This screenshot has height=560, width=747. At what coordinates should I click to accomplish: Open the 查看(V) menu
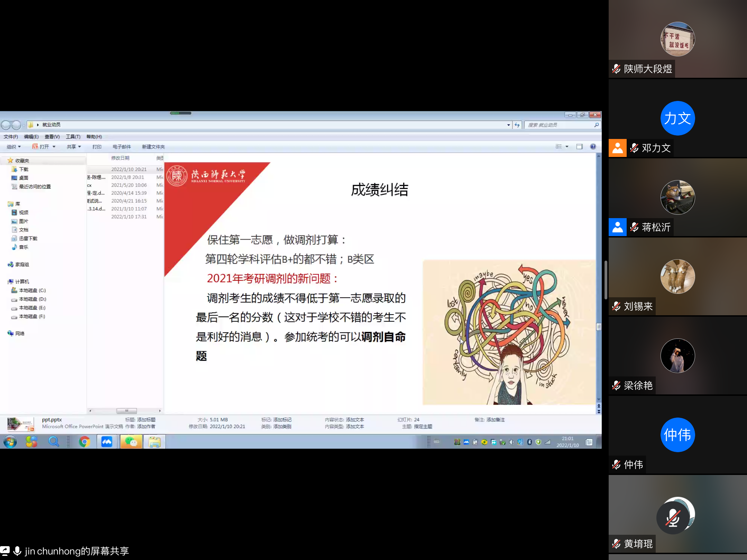point(52,137)
